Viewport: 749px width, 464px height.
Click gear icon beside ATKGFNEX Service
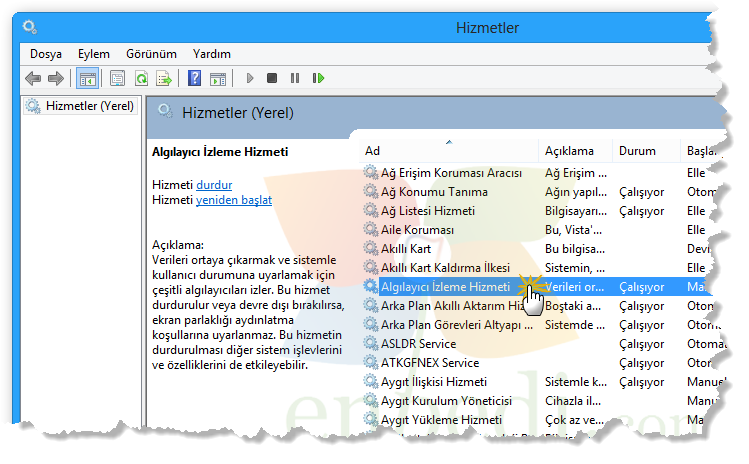[x=371, y=362]
